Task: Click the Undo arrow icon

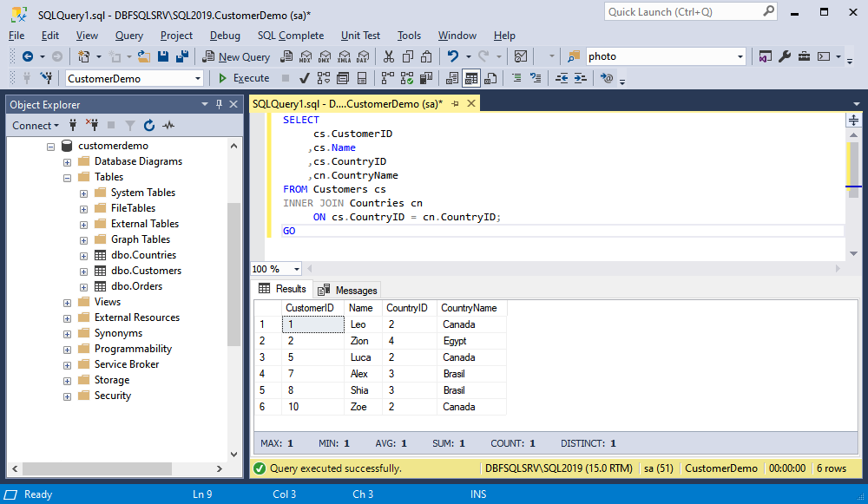Action: click(453, 56)
